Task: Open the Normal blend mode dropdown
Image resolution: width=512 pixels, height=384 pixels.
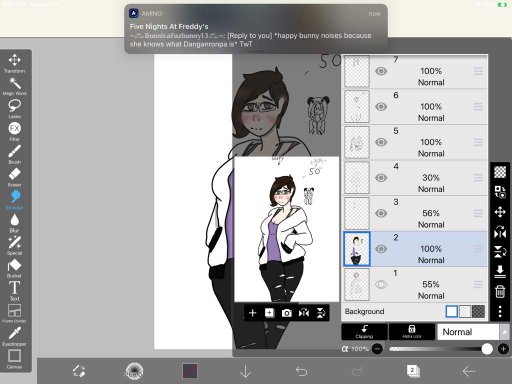Action: tap(473, 332)
